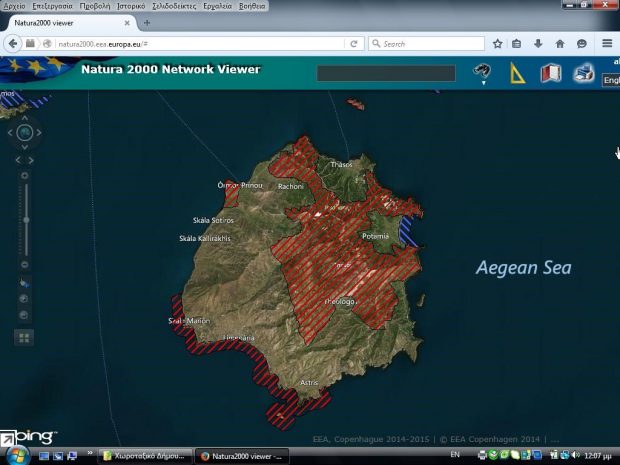
Task: Open the language dropdown showing Engl
Action: (x=611, y=80)
